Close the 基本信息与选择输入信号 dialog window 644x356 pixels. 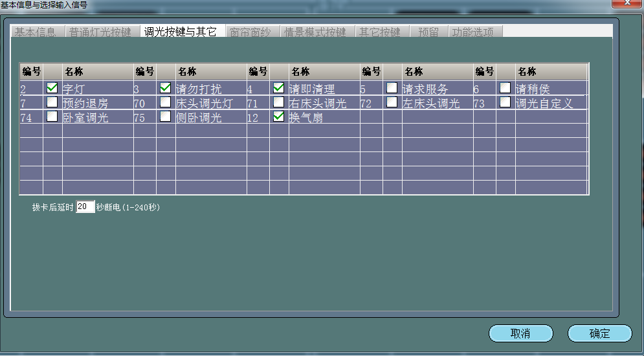click(626, 4)
